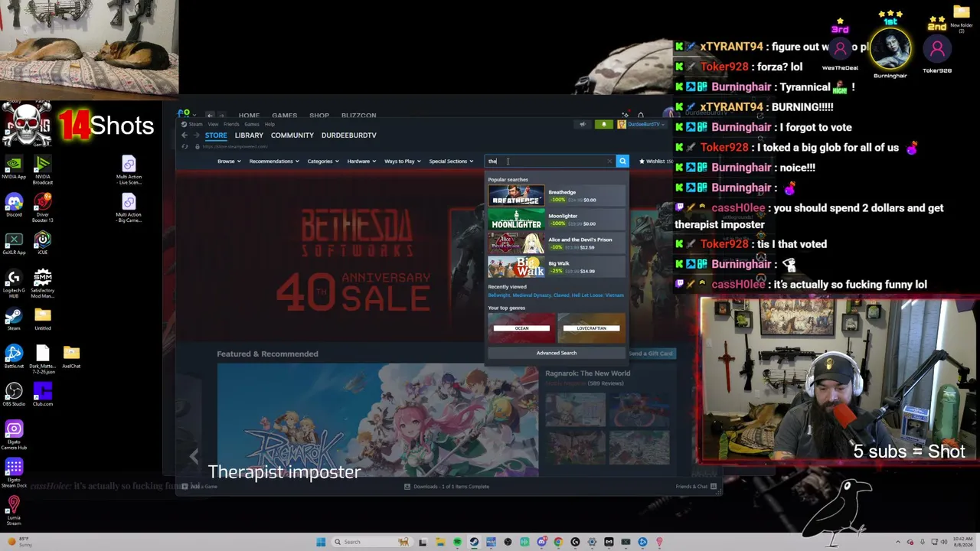Select the Steam desktop shortcut
Viewport: 980px width, 551px height.
click(13, 318)
